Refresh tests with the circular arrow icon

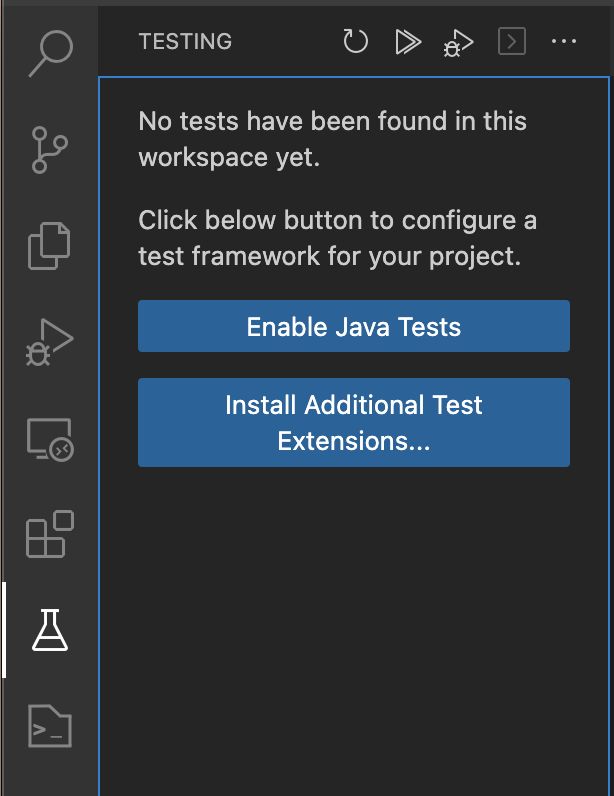pyautogui.click(x=355, y=42)
